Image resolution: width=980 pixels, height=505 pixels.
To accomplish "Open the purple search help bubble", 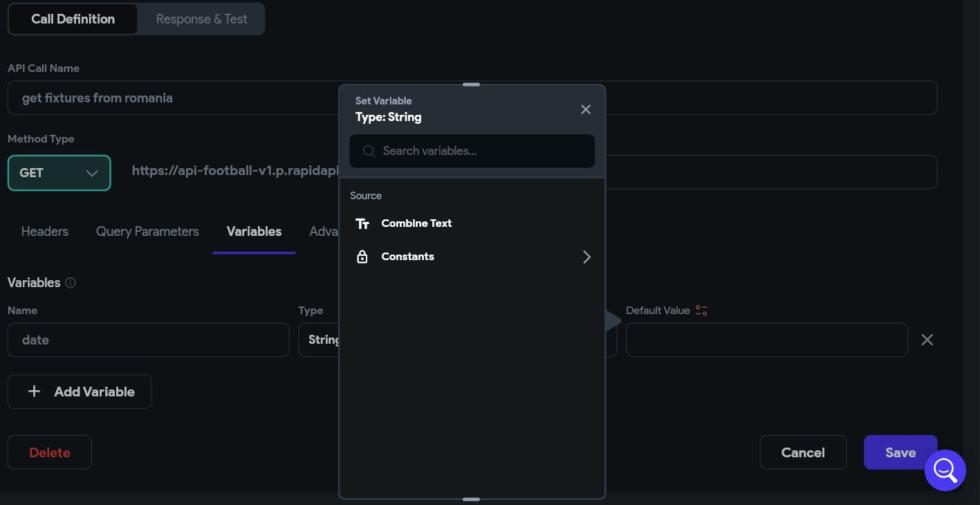I will click(x=945, y=470).
